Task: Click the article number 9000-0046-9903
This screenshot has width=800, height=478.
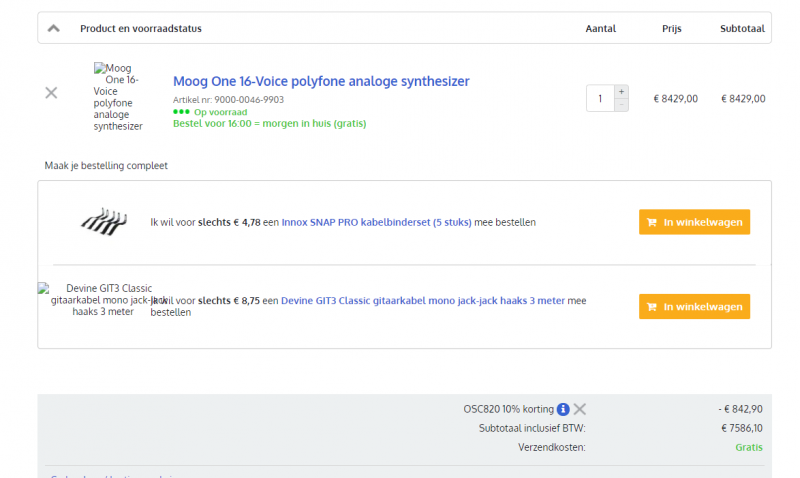Action: 249,100
